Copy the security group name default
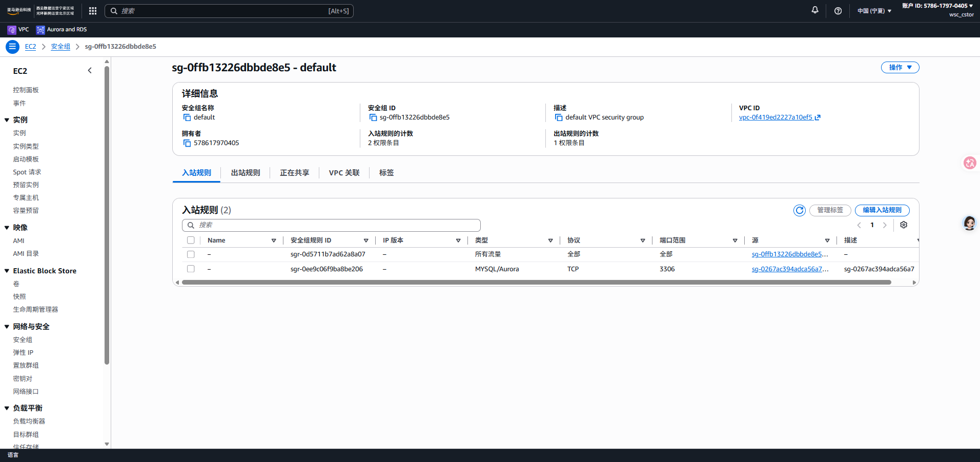Viewport: 980px width, 462px height. click(x=187, y=117)
